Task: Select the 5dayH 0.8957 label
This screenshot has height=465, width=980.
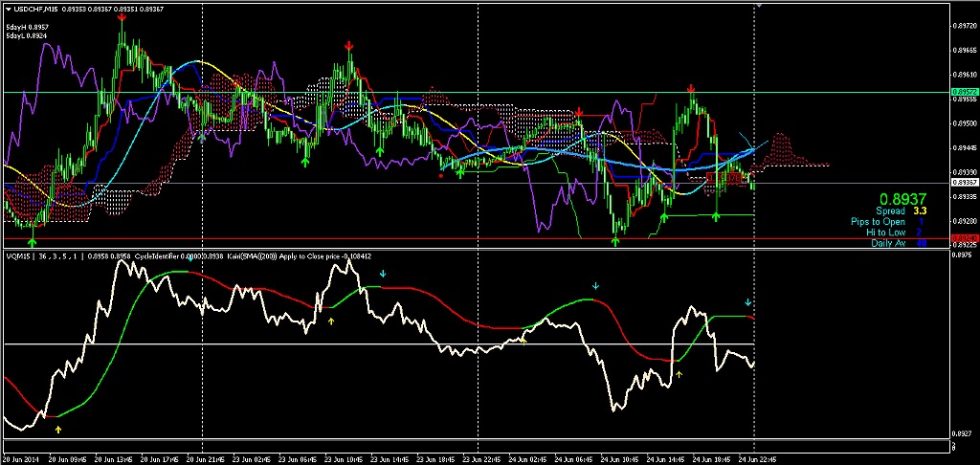Action: 25,26
